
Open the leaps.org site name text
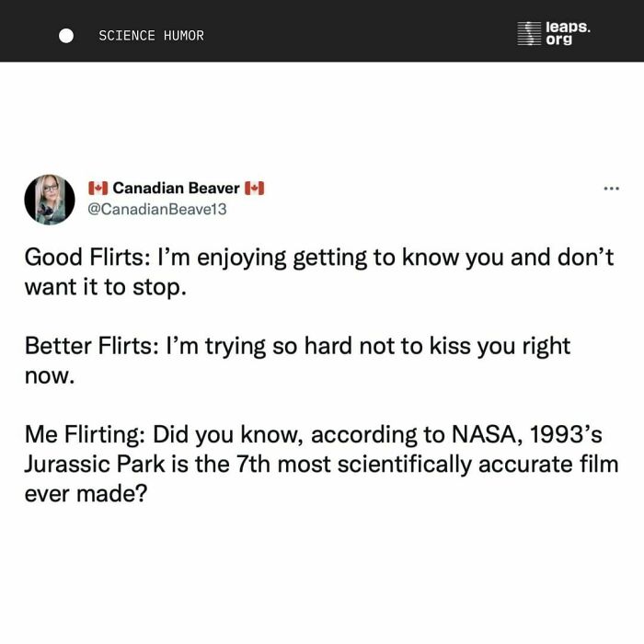[x=568, y=34]
